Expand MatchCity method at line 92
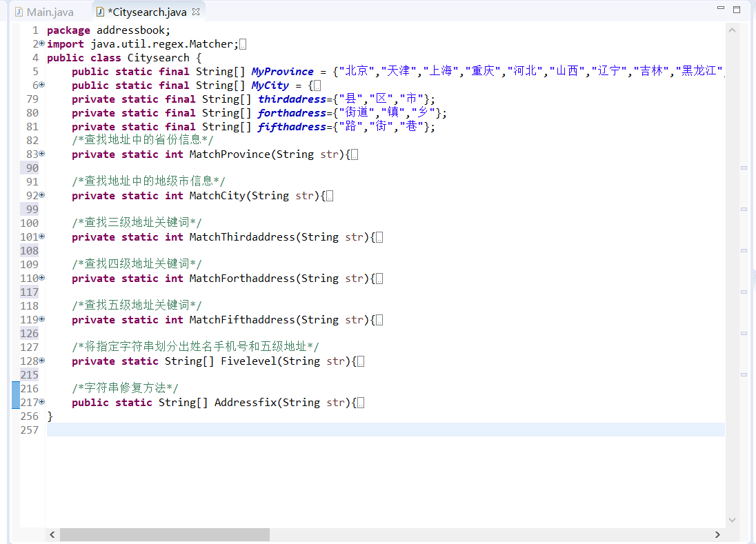The height and width of the screenshot is (544, 756). pyautogui.click(x=42, y=195)
